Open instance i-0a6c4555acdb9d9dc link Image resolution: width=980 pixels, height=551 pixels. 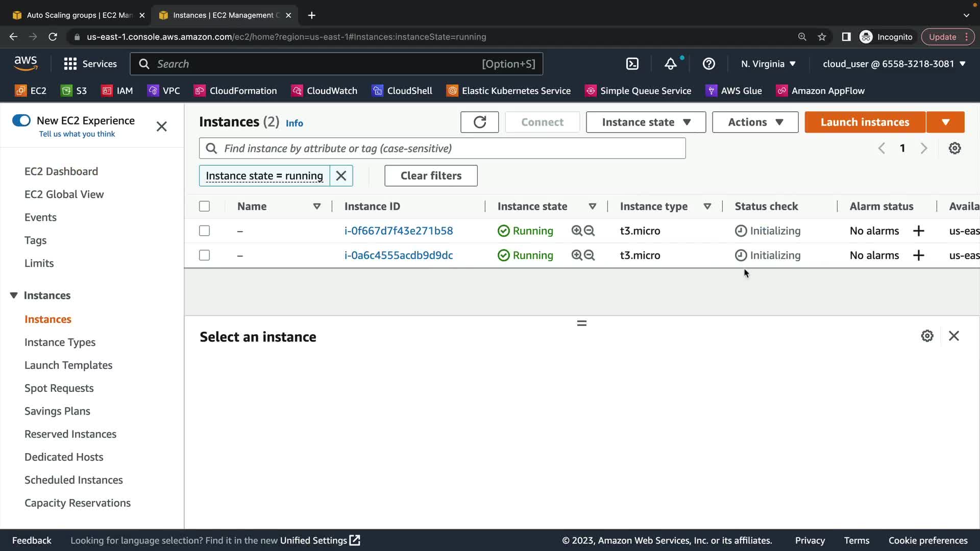pos(398,256)
